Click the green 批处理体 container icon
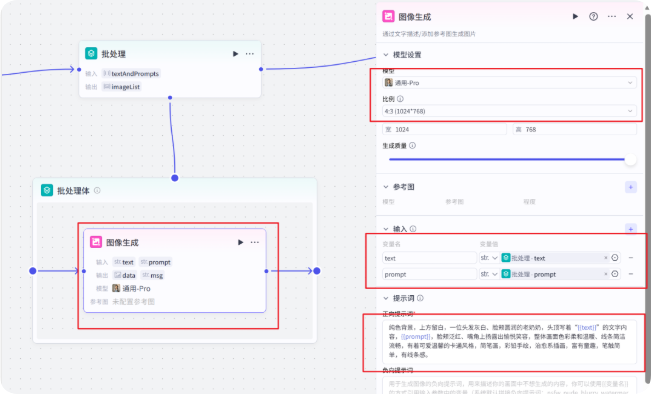The width and height of the screenshot is (651, 394). tap(47, 191)
